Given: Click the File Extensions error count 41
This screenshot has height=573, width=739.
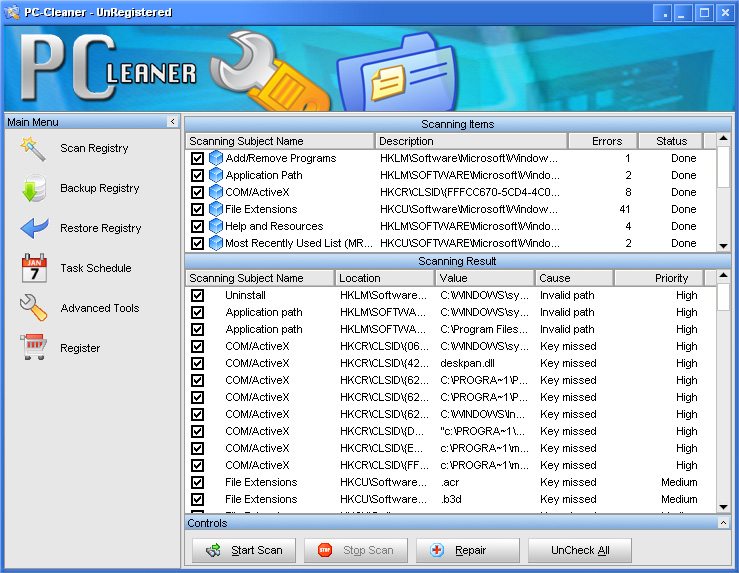Looking at the screenshot, I should click(624, 209).
